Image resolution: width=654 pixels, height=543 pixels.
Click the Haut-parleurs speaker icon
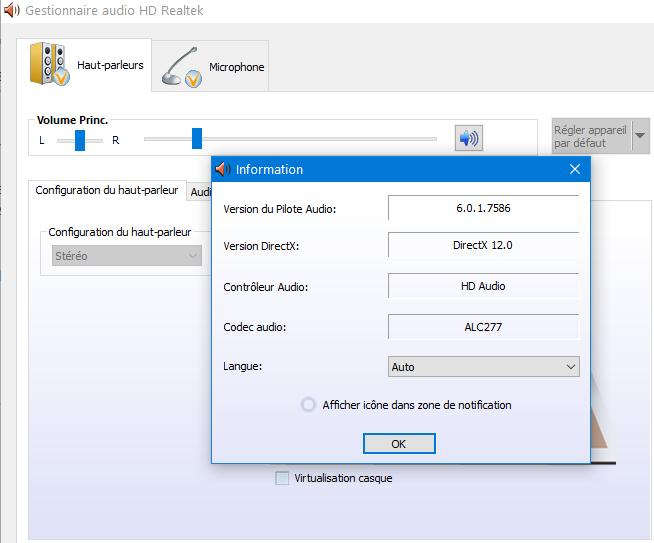(49, 64)
